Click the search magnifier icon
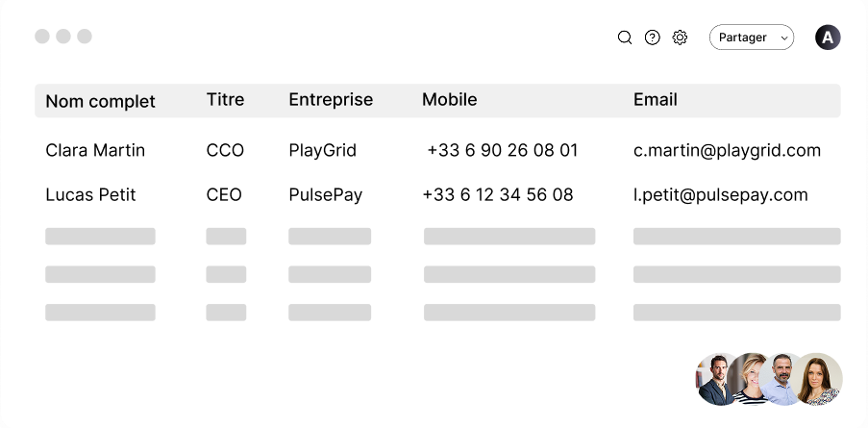This screenshot has width=868, height=428. tap(625, 38)
